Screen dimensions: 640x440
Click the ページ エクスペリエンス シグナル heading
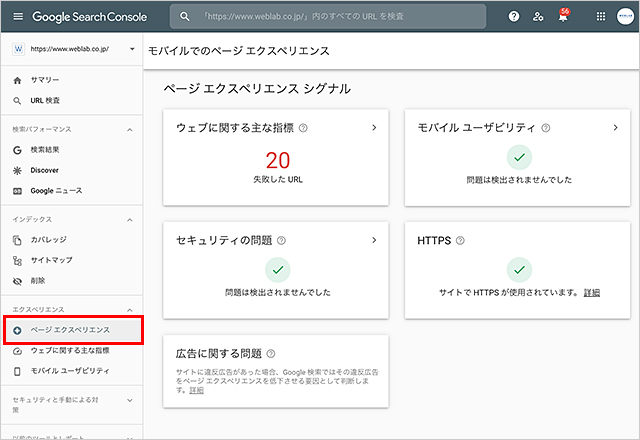[257, 89]
